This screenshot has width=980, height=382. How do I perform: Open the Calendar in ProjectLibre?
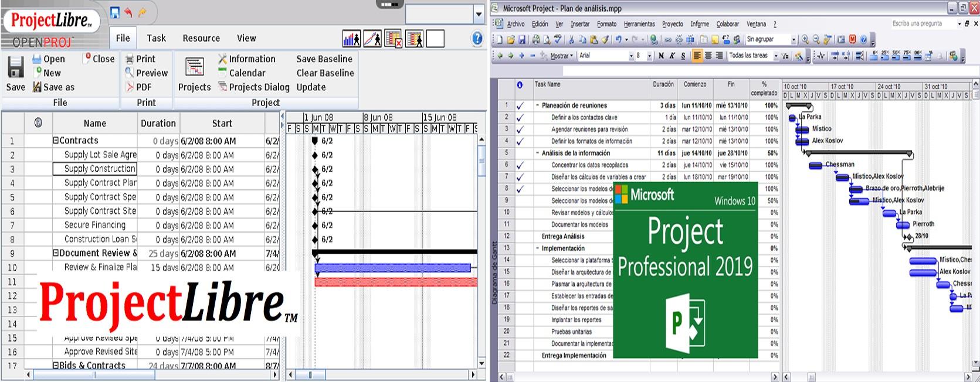pyautogui.click(x=242, y=73)
